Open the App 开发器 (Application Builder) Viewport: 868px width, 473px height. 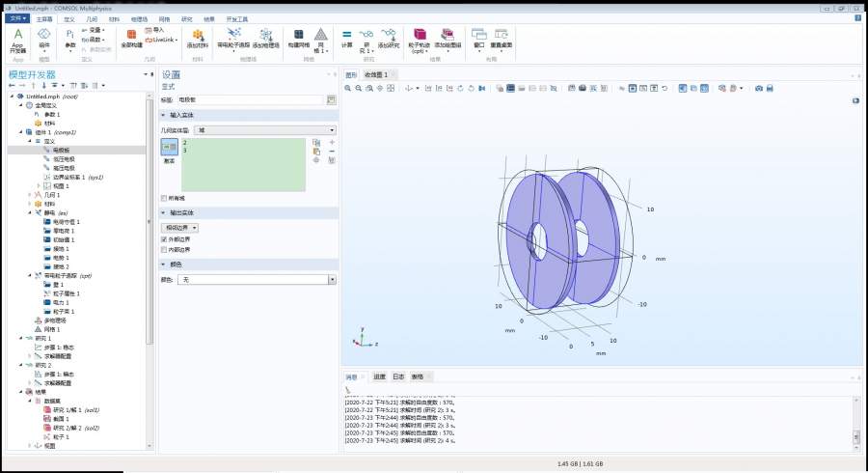pyautogui.click(x=18, y=39)
